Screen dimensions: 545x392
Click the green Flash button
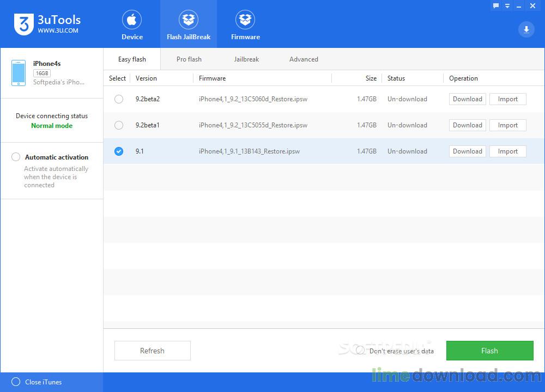[x=489, y=351]
